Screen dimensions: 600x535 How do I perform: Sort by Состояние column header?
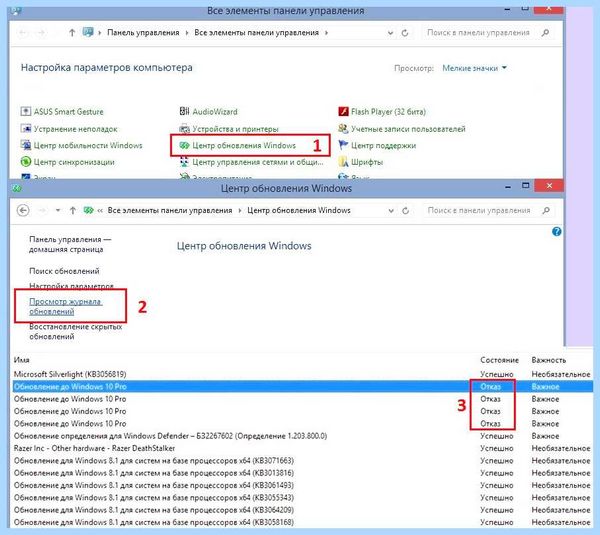(499, 360)
